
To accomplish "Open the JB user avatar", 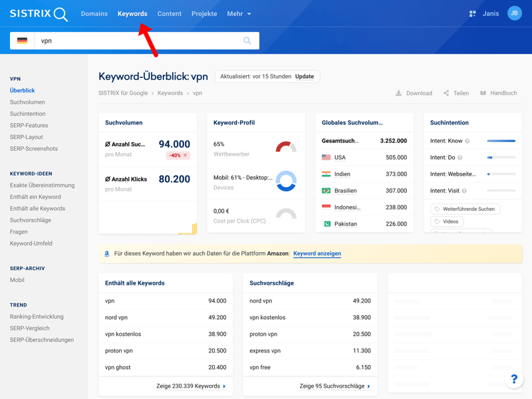I will tap(514, 13).
